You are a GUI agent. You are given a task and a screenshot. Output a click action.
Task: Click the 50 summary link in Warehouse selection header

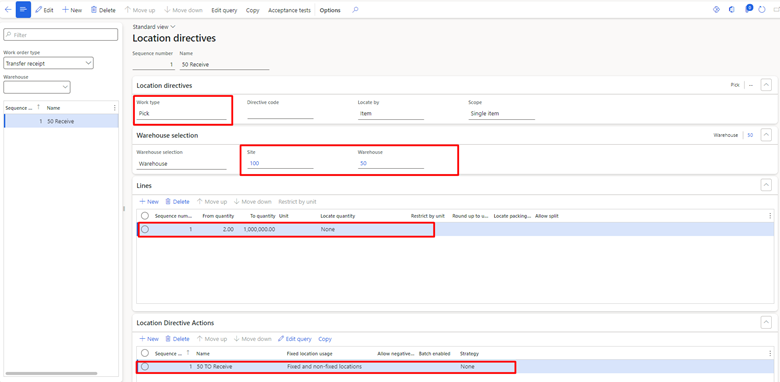(750, 135)
